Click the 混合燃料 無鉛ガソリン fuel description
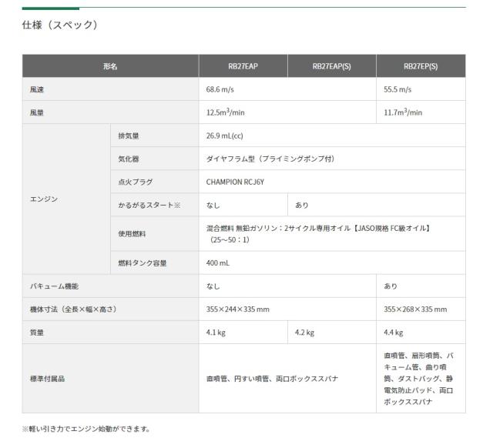The width and height of the screenshot is (493, 448). [318, 234]
